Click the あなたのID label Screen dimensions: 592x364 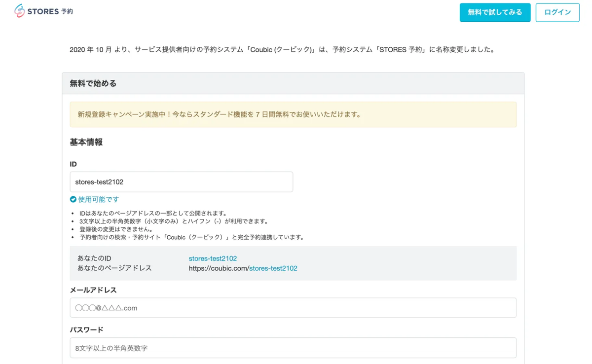point(94,258)
